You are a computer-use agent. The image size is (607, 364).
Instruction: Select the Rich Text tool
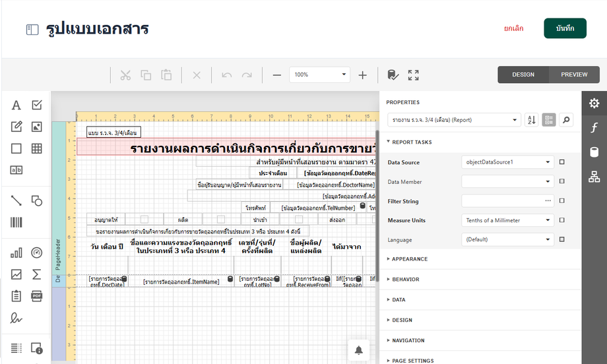(16, 127)
